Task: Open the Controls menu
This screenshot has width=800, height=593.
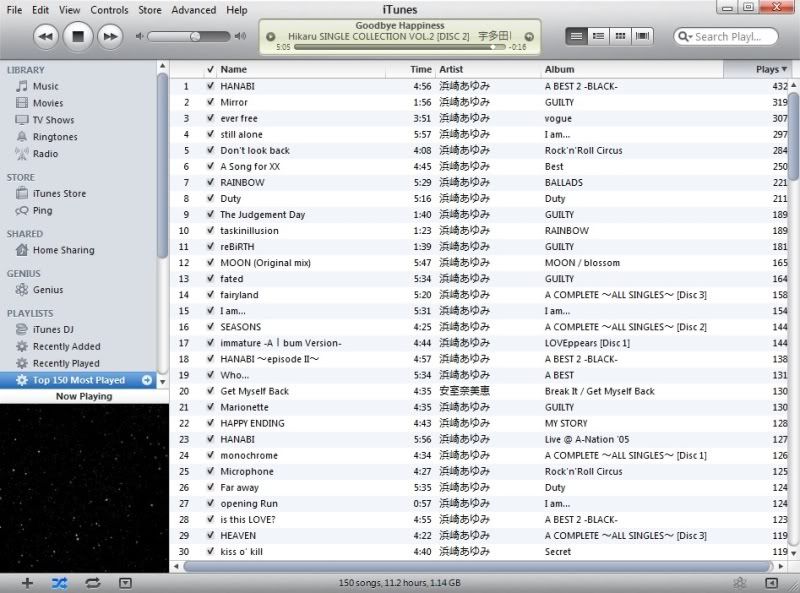Action: pyautogui.click(x=109, y=10)
